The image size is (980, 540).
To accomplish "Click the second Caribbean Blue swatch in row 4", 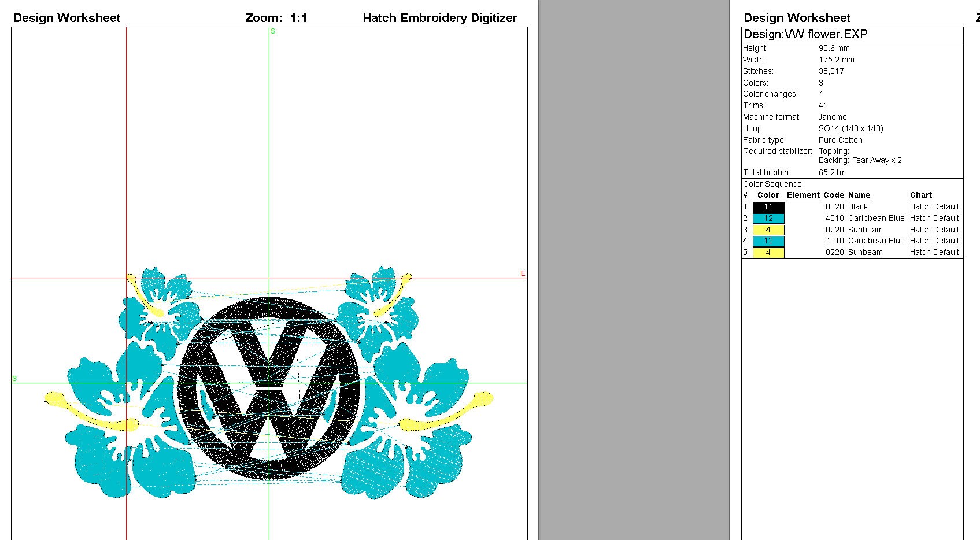I will (x=768, y=241).
